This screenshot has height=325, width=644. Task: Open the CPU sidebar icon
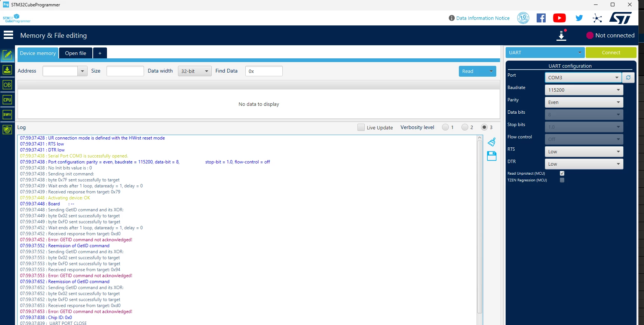tap(7, 100)
